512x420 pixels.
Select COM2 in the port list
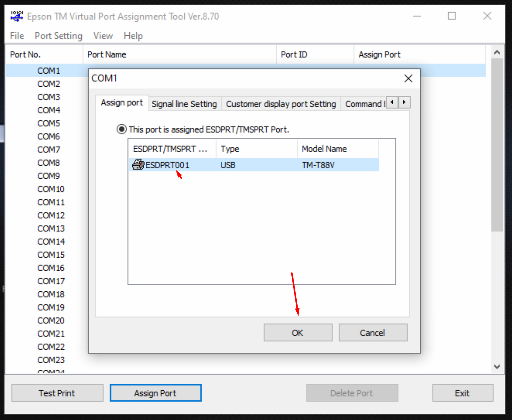click(x=49, y=84)
